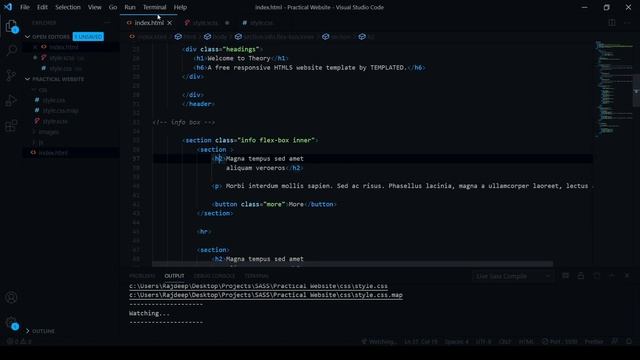Image resolution: width=640 pixels, height=360 pixels.
Task: Open the File menu
Action: [25, 7]
